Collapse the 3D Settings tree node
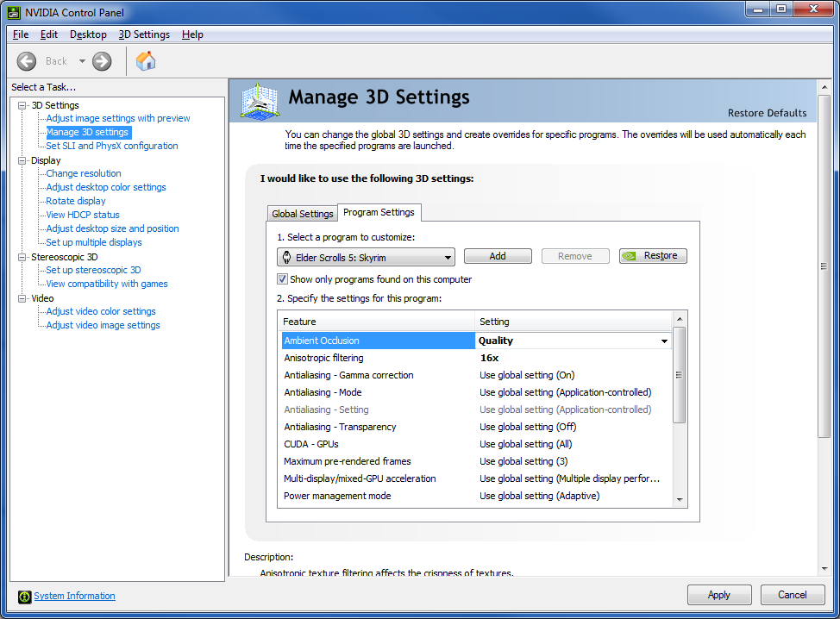840x619 pixels. (x=22, y=105)
